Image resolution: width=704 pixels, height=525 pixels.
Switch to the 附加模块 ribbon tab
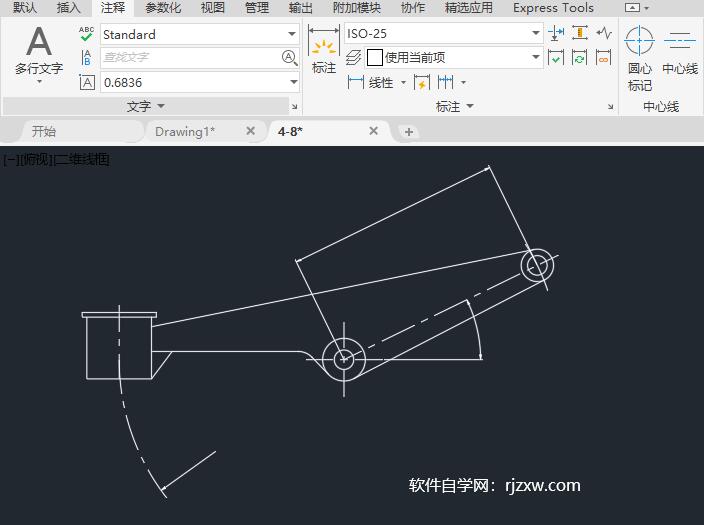(356, 8)
